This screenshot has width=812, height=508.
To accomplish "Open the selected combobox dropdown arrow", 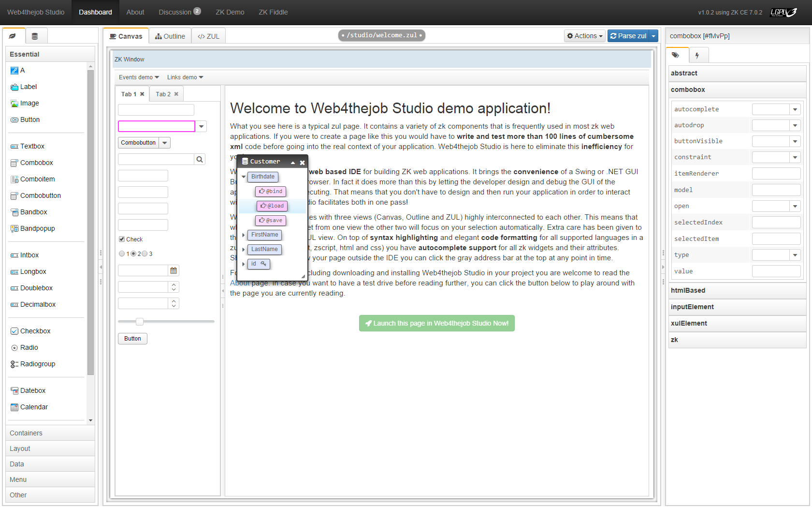I will point(202,126).
